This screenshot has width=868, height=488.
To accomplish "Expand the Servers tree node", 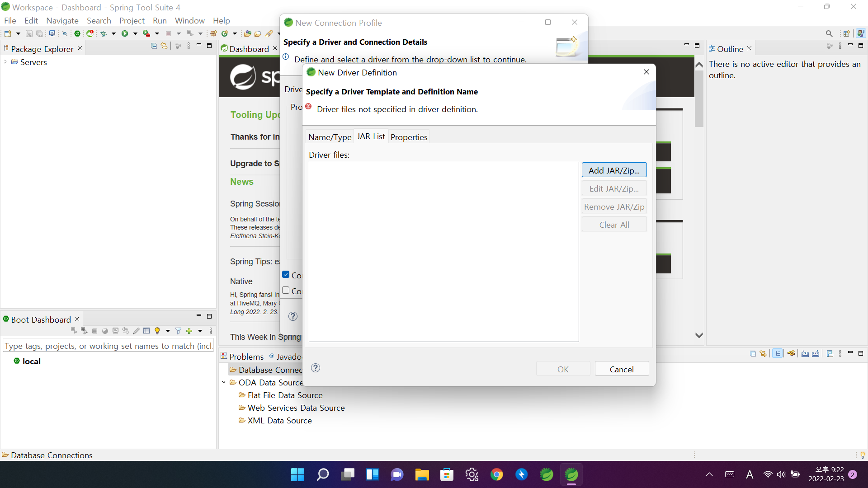I will click(5, 62).
